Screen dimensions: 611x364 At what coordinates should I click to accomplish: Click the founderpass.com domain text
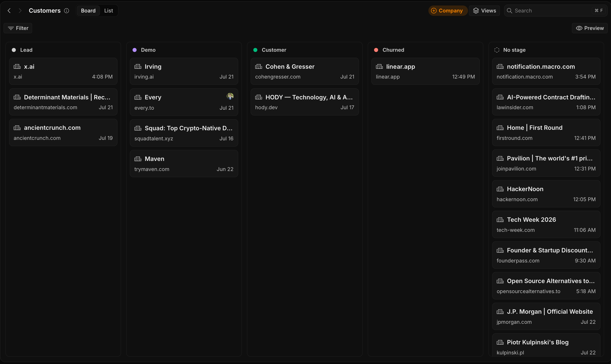coord(518,261)
